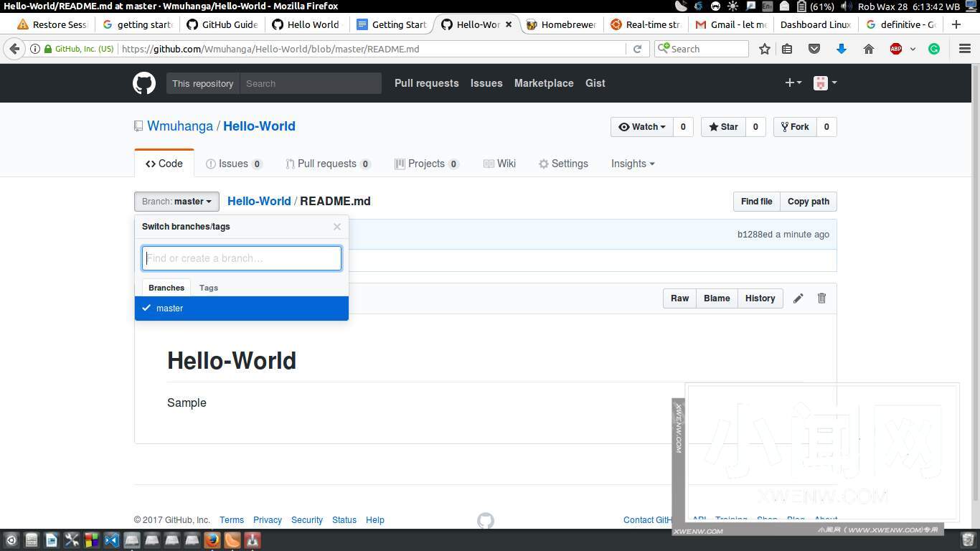Viewport: 980px width, 551px height.
Task: Click This repository search scope selector
Action: click(x=203, y=83)
